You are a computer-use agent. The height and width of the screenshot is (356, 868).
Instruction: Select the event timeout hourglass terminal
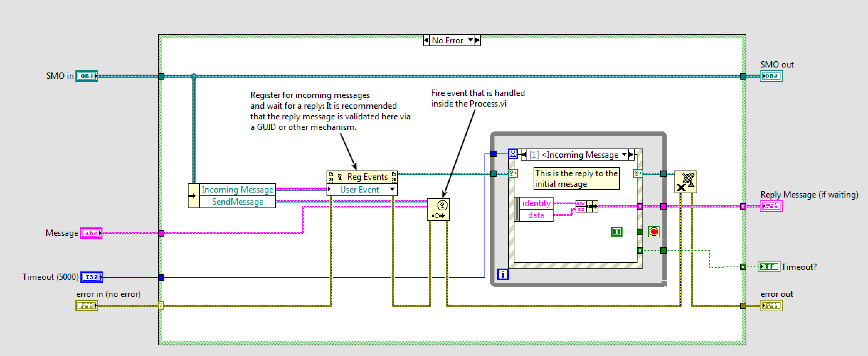pos(513,154)
